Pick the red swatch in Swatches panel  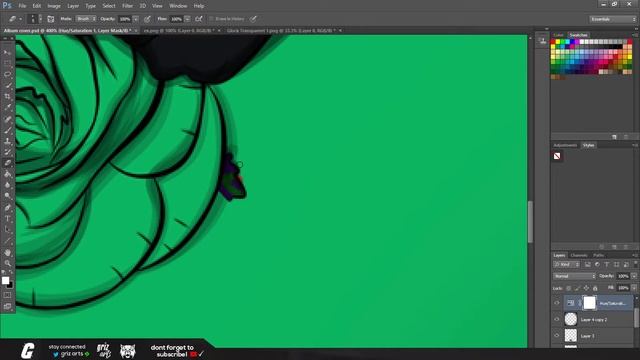pos(553,42)
